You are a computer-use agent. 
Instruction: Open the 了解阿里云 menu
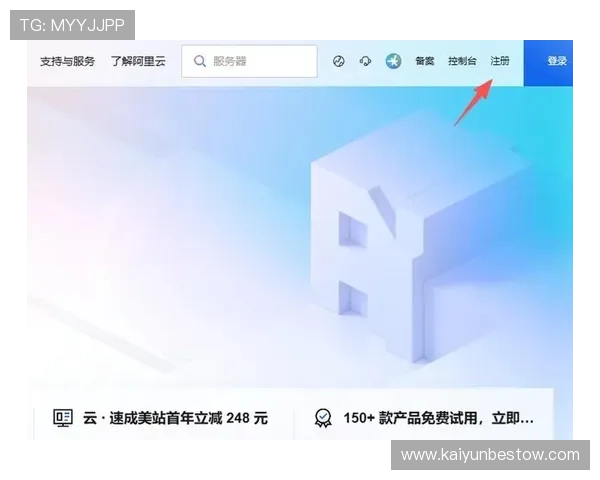point(138,61)
